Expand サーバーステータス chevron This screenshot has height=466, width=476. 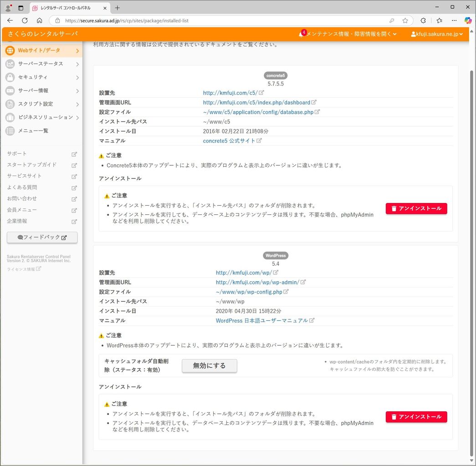point(77,64)
